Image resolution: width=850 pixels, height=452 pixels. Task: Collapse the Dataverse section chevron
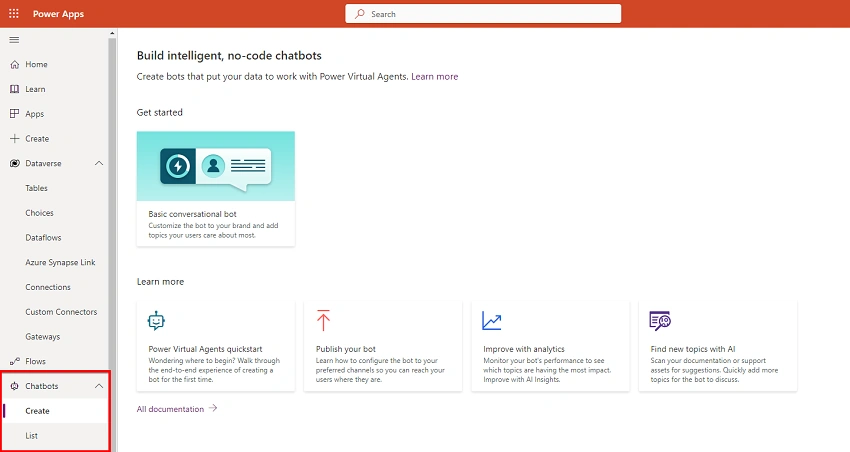tap(99, 163)
